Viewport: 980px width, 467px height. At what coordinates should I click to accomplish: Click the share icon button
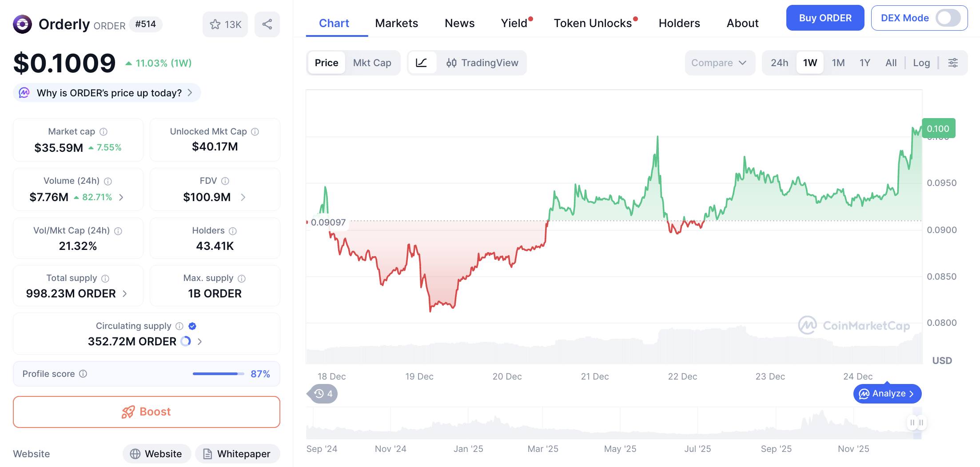[x=267, y=24]
